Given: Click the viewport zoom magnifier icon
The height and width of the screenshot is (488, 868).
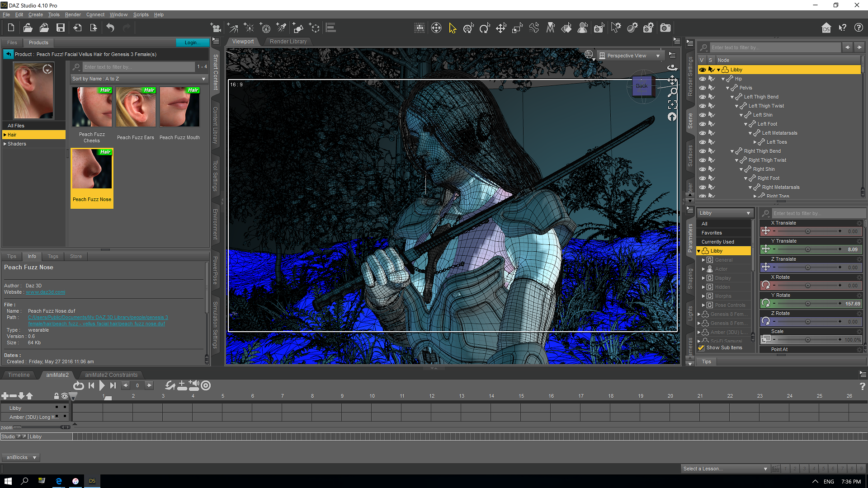Looking at the screenshot, I should coord(672,92).
